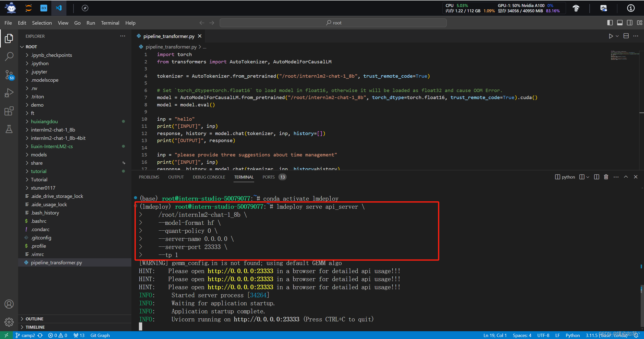Viewport: 644px width, 339px height.
Task: Expand the OUTLINE section
Action: click(75, 319)
